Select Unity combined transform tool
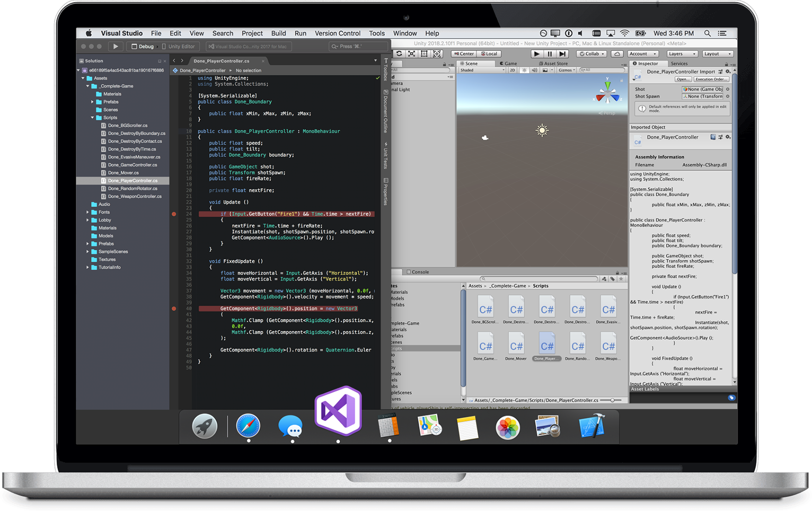This screenshot has height=511, width=812. 437,54
